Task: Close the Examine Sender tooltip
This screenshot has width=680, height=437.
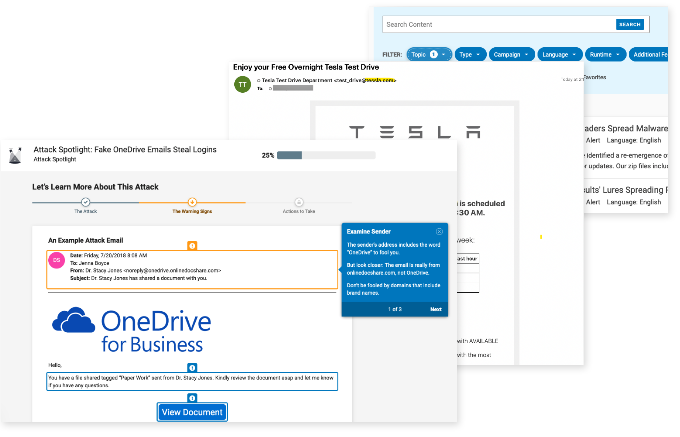Action: 439,232
